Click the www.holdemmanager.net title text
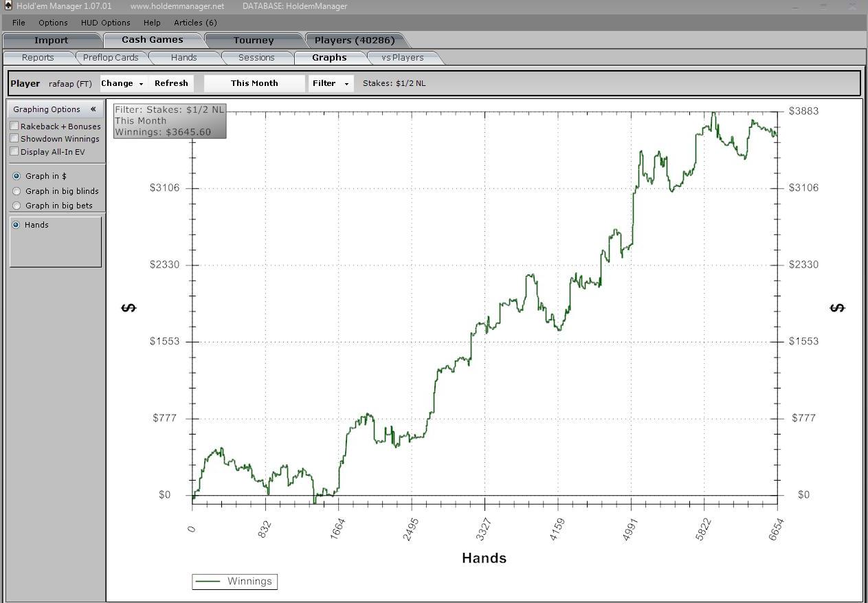The image size is (868, 603). click(x=177, y=6)
